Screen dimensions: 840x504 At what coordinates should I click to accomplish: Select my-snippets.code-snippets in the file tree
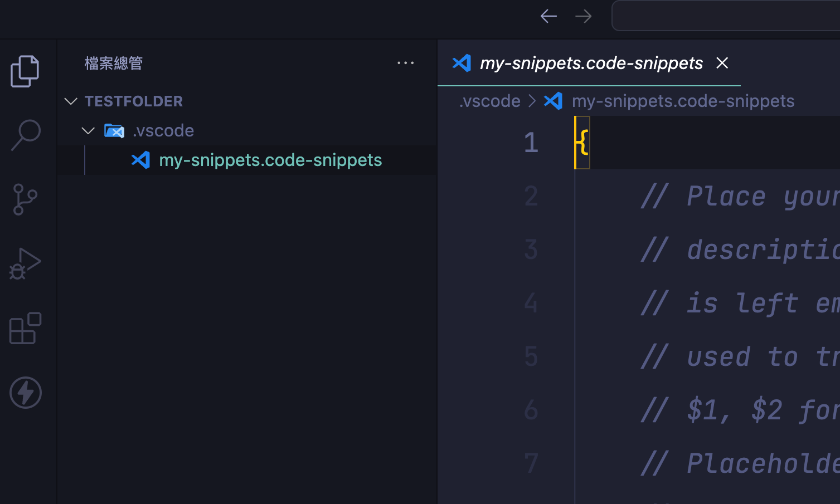click(x=269, y=160)
